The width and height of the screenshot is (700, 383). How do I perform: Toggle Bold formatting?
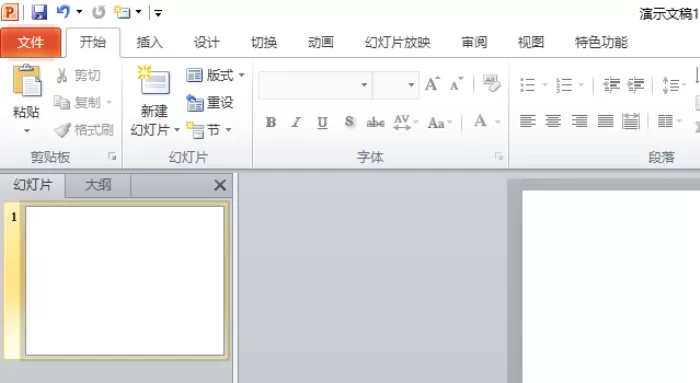[271, 122]
